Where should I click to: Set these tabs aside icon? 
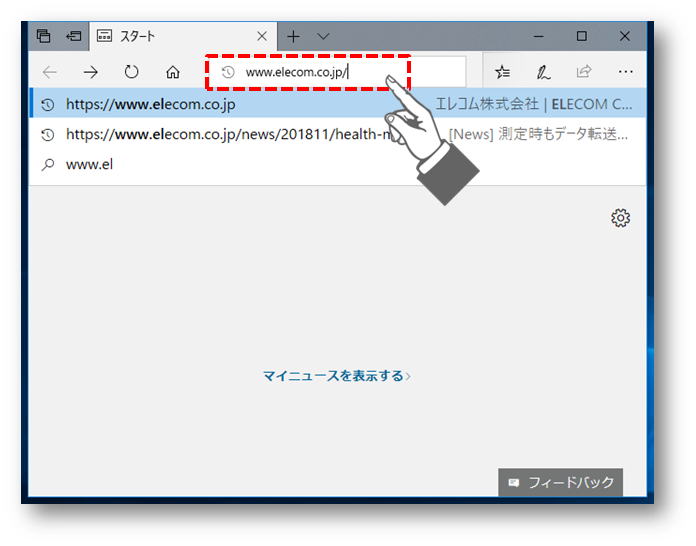[74, 36]
